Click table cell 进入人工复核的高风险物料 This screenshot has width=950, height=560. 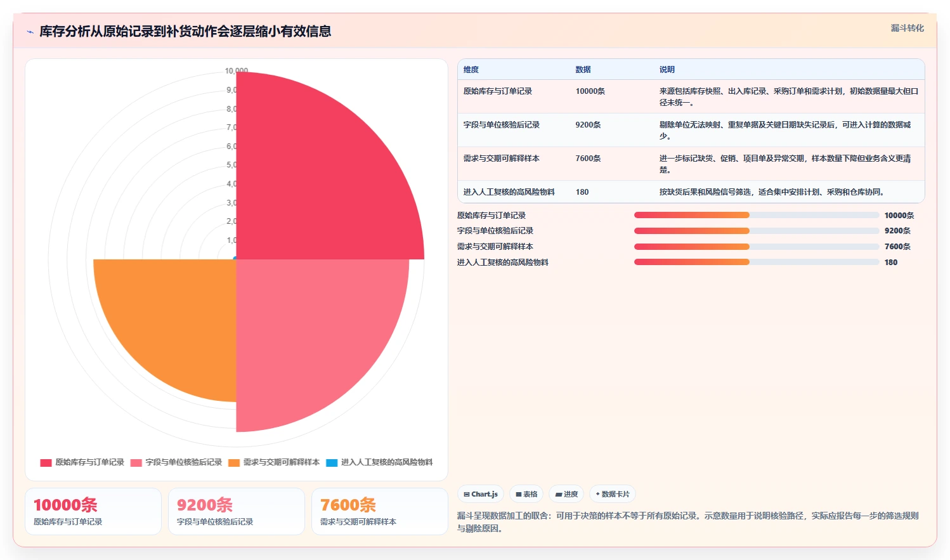[x=509, y=192]
